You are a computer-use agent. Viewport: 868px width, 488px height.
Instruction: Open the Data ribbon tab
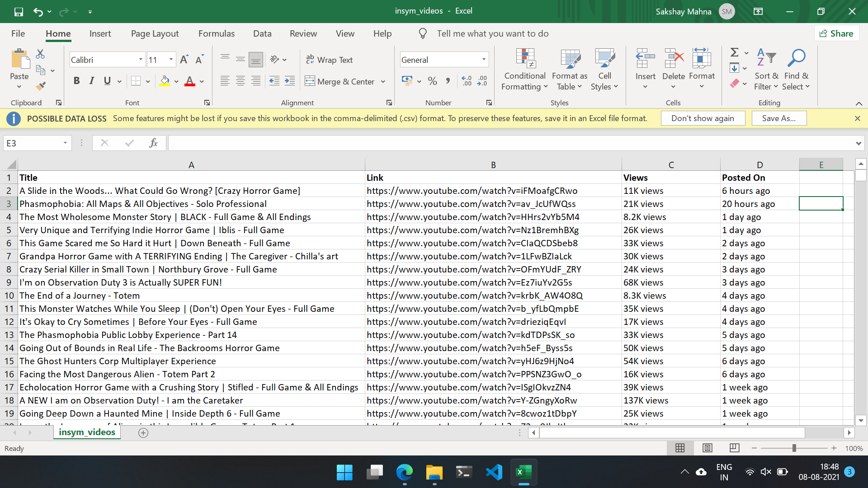[x=262, y=33]
